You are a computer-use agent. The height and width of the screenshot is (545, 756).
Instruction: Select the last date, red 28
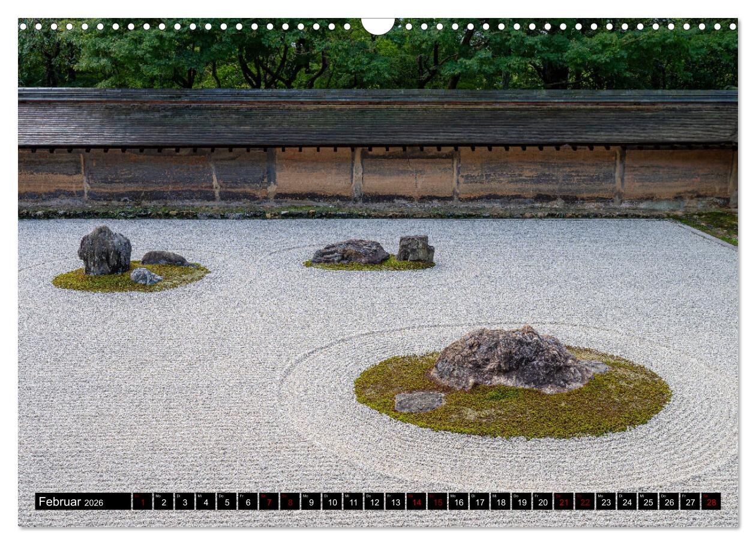(x=711, y=502)
